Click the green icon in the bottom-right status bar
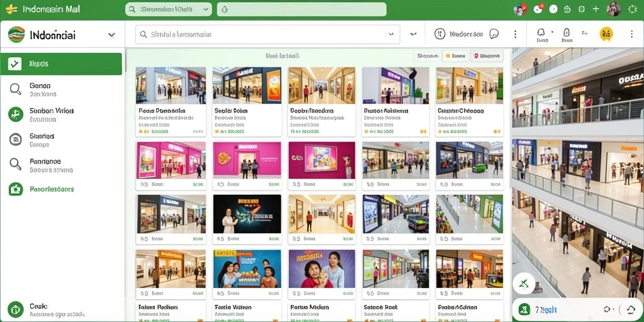Viewport: 644px width, 322px height. [x=524, y=309]
